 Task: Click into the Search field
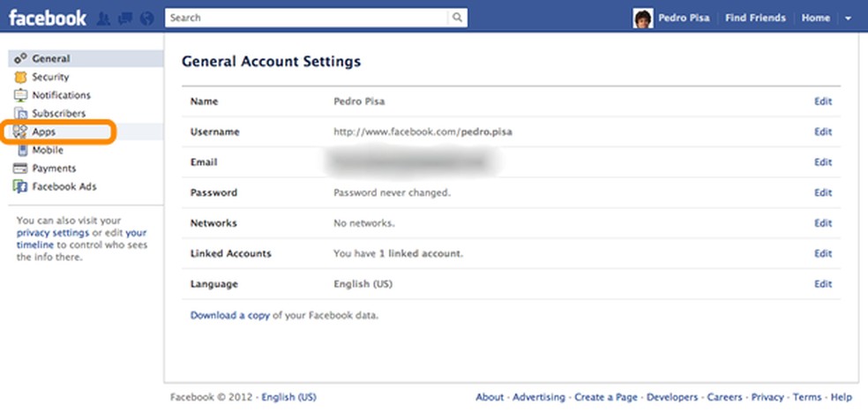click(x=306, y=18)
